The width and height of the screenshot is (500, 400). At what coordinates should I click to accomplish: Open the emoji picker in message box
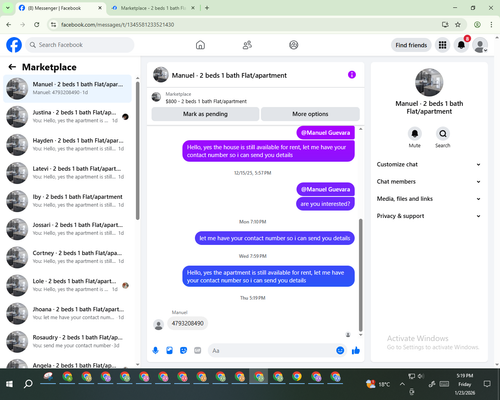[340, 350]
